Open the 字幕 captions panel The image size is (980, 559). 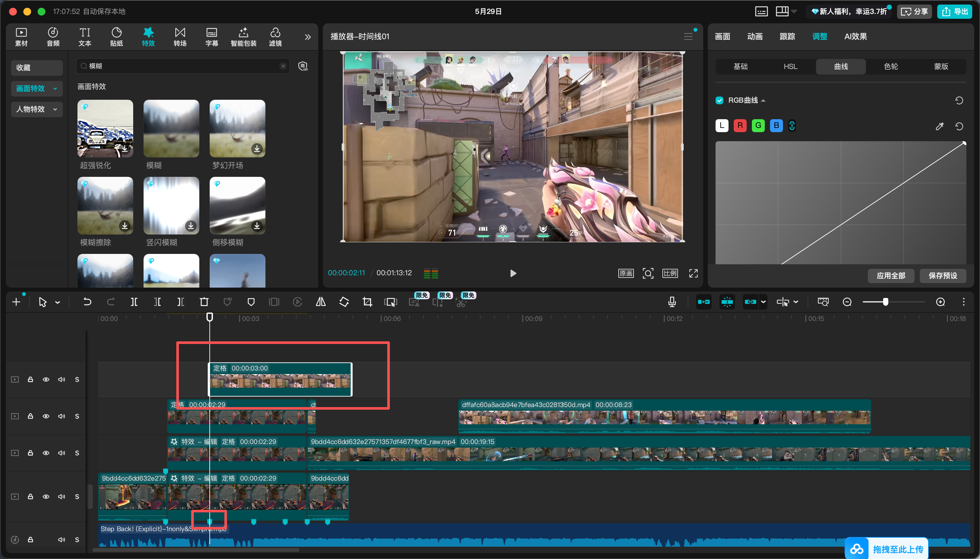pos(212,37)
